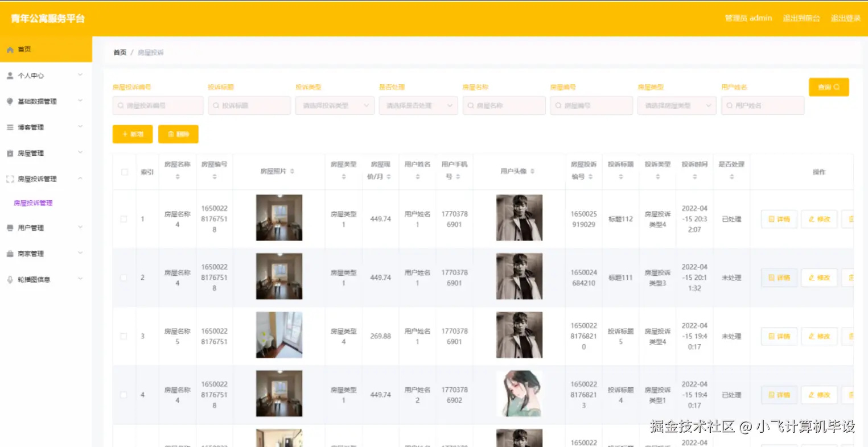The width and height of the screenshot is (868, 447).
Task: Expand 用户管理 using its chevron arrow
Action: [x=80, y=227]
